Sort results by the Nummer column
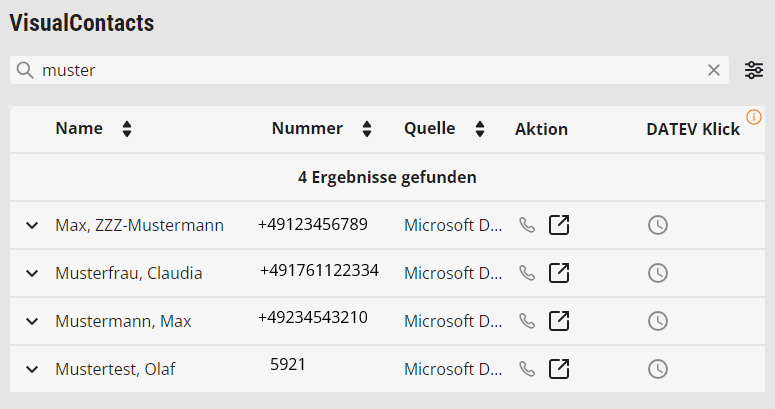The image size is (775, 409). point(366,129)
